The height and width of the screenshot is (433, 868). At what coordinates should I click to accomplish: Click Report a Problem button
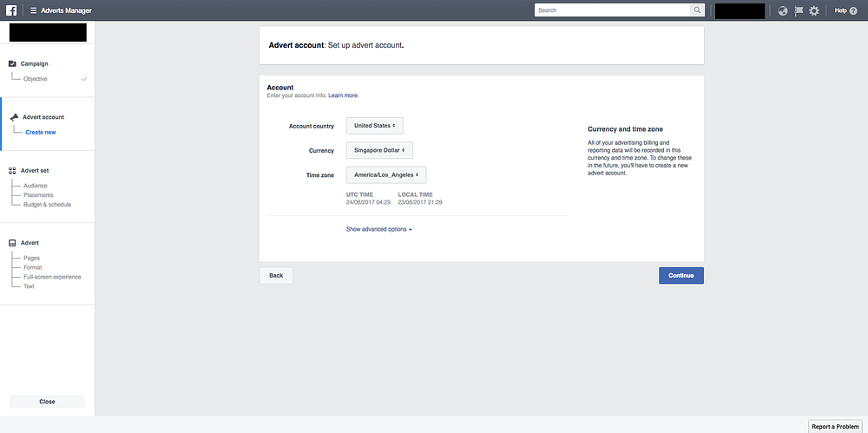(x=835, y=426)
